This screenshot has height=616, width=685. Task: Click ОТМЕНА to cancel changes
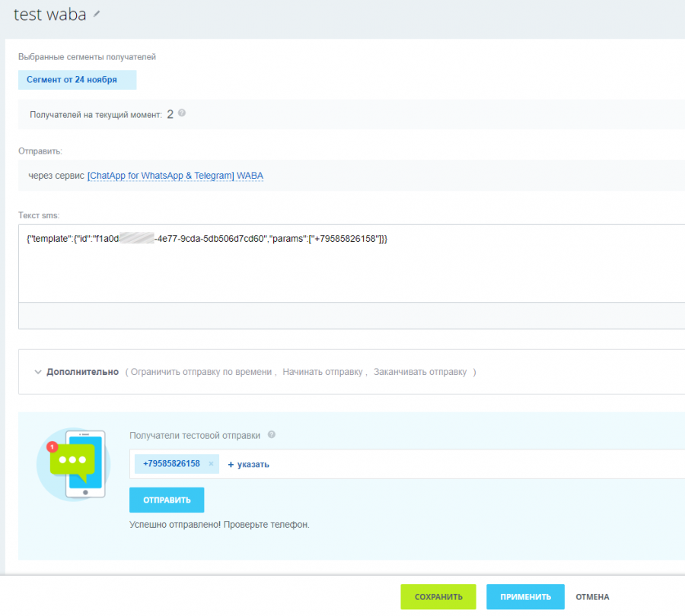[x=592, y=597]
